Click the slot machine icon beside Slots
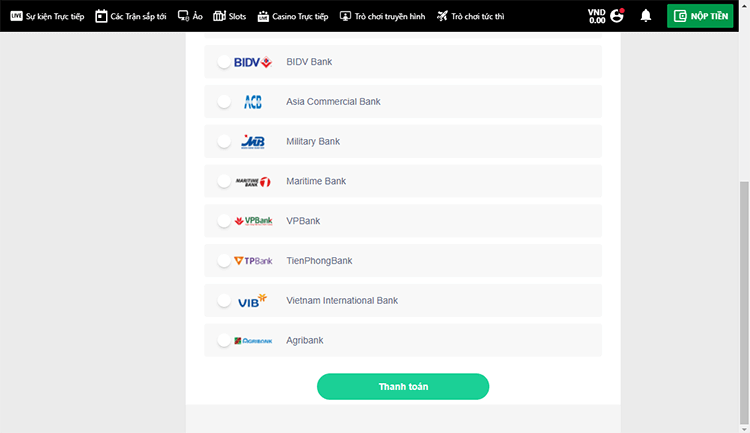This screenshot has width=750, height=433. click(x=219, y=16)
